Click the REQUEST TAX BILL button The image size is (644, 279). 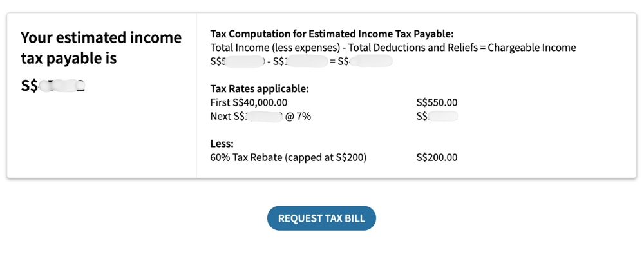(321, 218)
